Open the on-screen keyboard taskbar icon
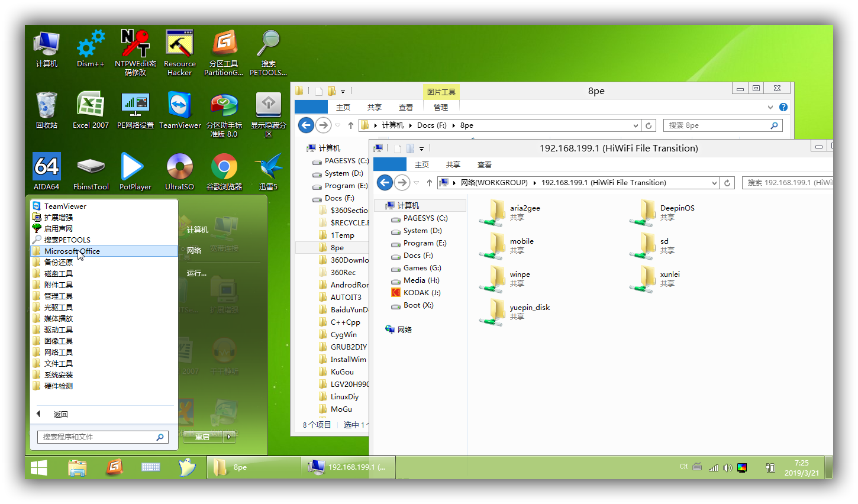858x504 pixels. 151,467
